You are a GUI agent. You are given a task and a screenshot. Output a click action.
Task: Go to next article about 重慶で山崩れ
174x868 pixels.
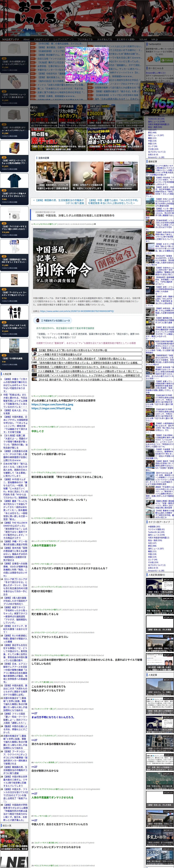tap(114, 202)
